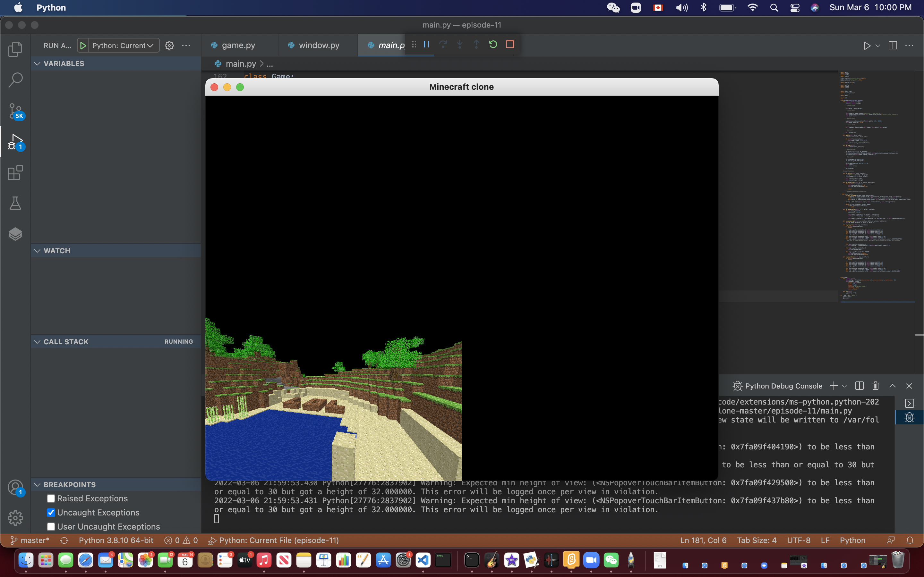Open the Testing view in the activity bar

(15, 203)
